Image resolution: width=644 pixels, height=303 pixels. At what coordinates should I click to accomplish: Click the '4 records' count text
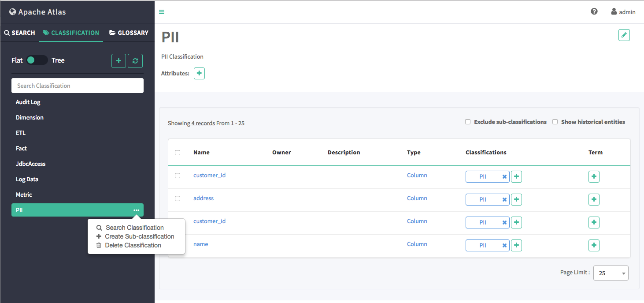click(203, 123)
